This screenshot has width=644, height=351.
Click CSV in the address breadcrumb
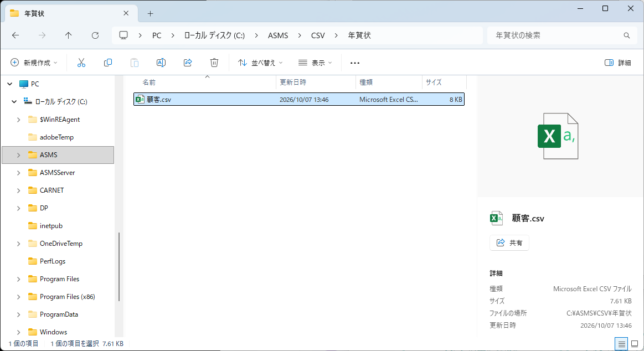[x=318, y=35]
